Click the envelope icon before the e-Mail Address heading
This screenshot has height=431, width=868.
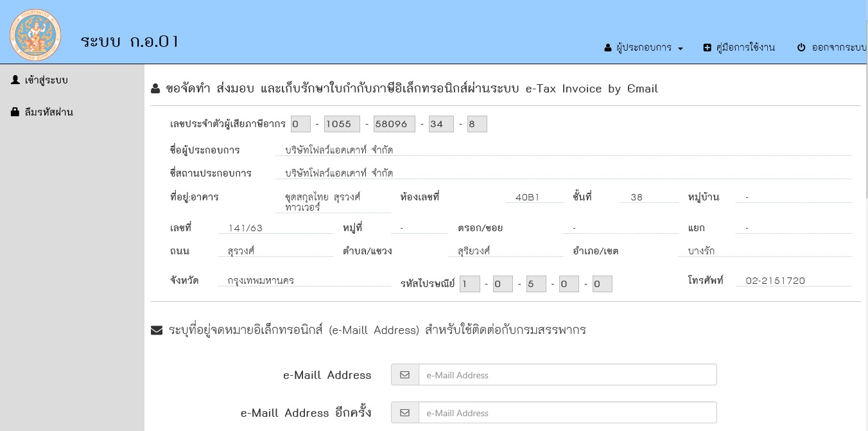click(x=156, y=330)
